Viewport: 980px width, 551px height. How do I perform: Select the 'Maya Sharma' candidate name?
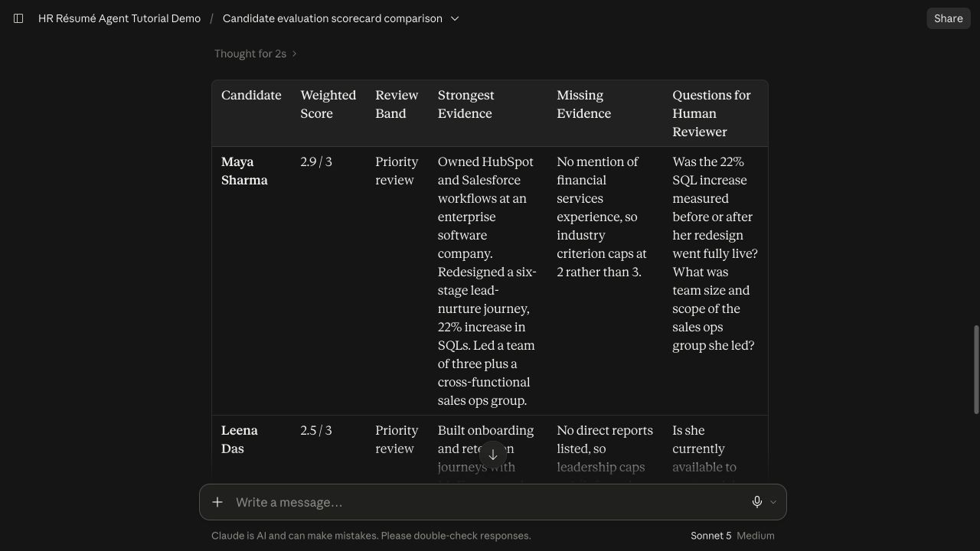point(244,171)
